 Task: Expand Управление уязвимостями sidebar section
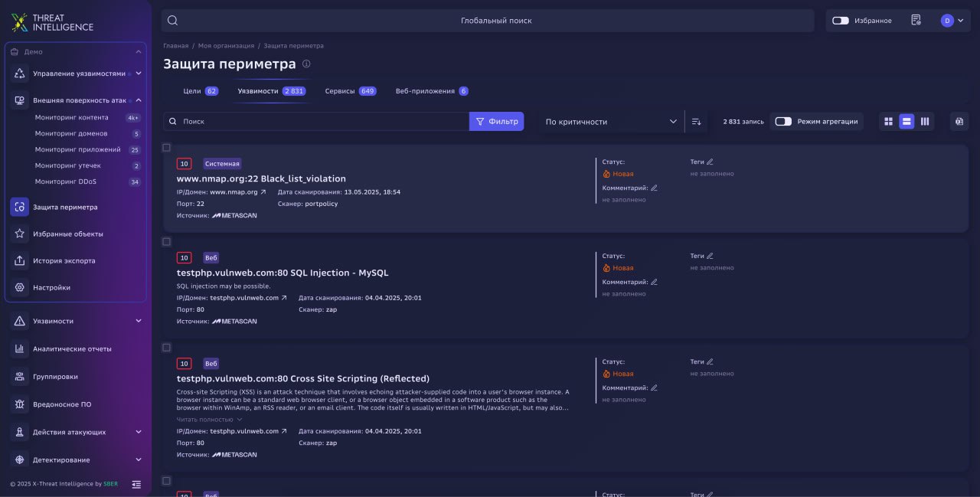[x=139, y=74]
